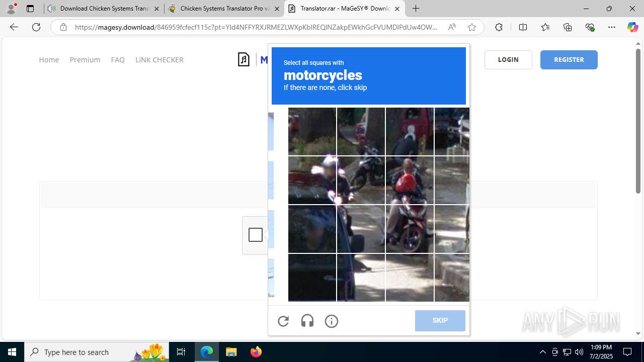
Task: Open volume control tray icon
Action: [579, 352]
